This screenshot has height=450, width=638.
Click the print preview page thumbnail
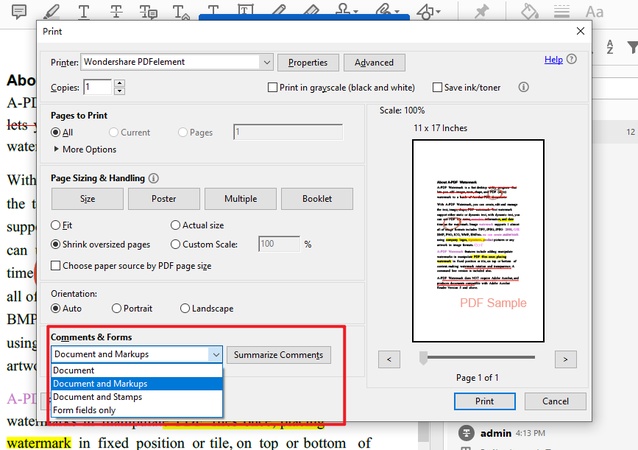478,241
